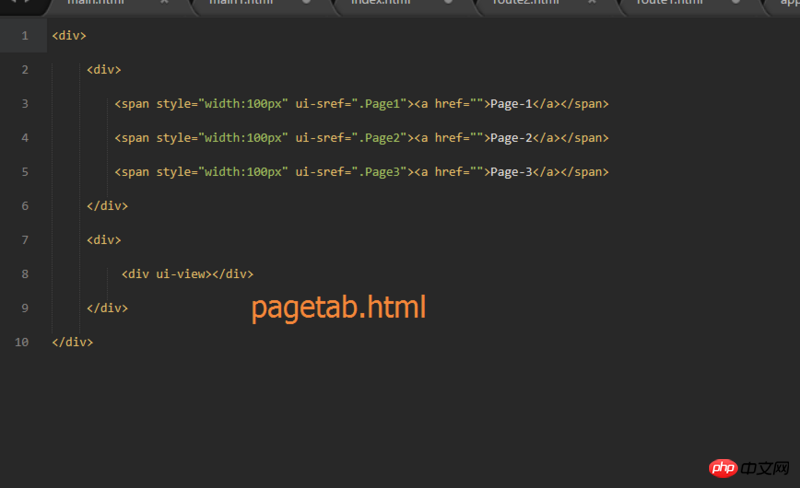Click the ".Page3" ui-sref string
This screenshot has width=800, height=488.
pyautogui.click(x=379, y=172)
